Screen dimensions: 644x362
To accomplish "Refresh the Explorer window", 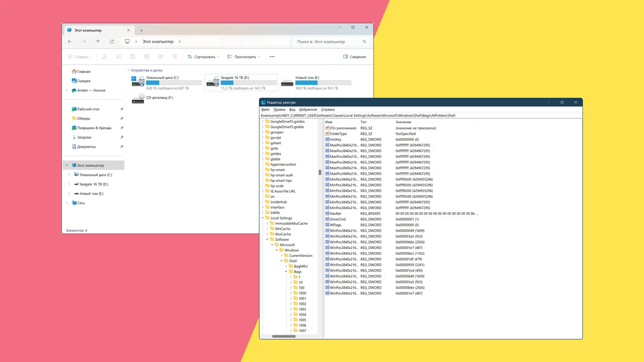I will coord(112,42).
